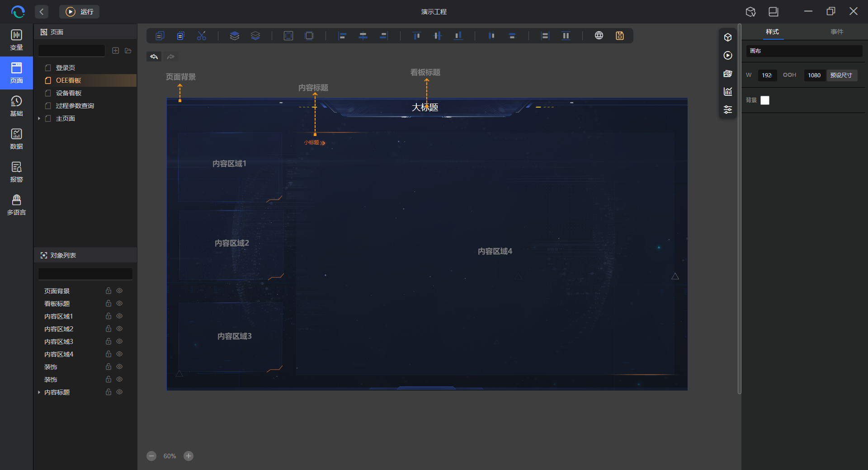Toggle the width-height link chain icon
This screenshot has height=470, width=868.
[787, 75]
